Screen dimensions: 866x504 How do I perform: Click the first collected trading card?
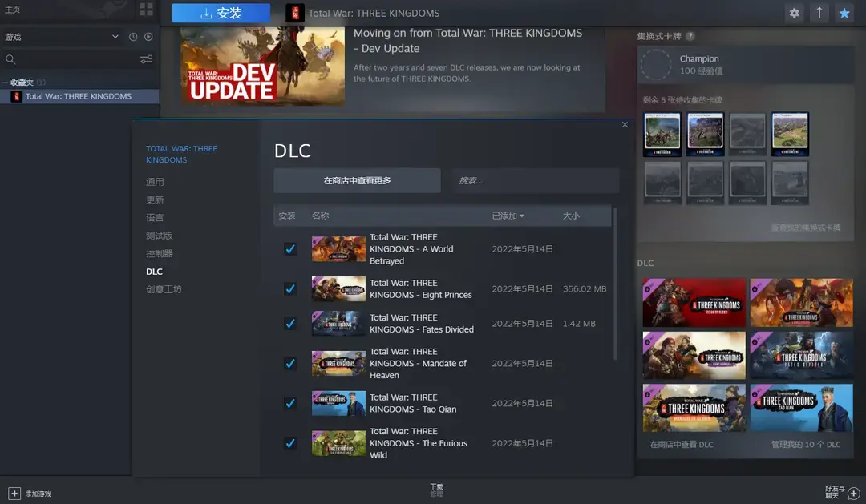pyautogui.click(x=662, y=134)
